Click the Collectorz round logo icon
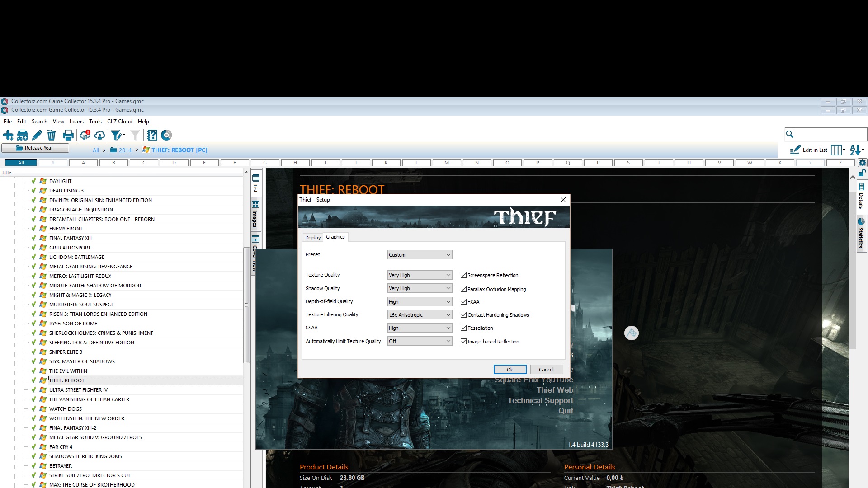 [166, 135]
